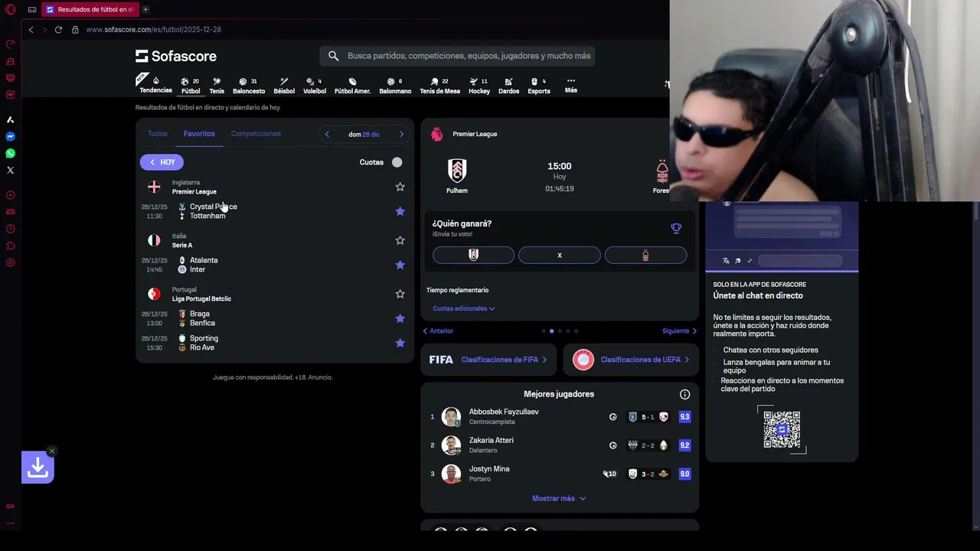Select the Balonmano sport category
Viewport: 980px width, 551px height.
pos(395,86)
